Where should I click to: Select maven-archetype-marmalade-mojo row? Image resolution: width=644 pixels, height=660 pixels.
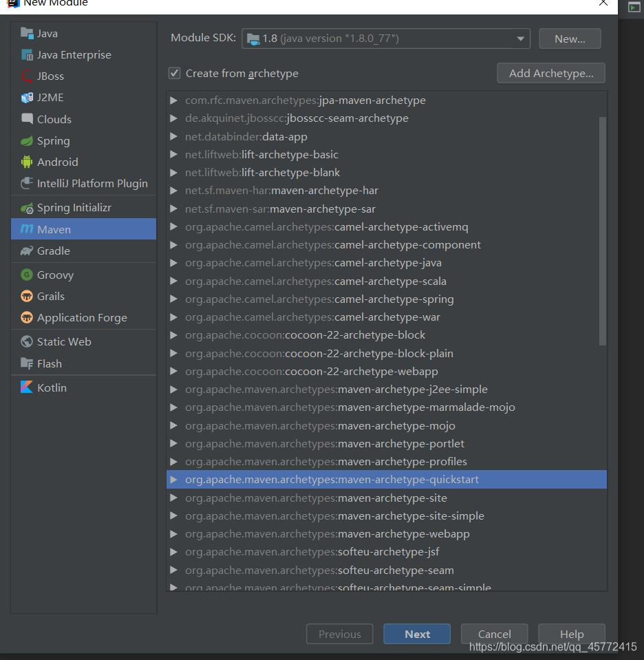point(387,407)
